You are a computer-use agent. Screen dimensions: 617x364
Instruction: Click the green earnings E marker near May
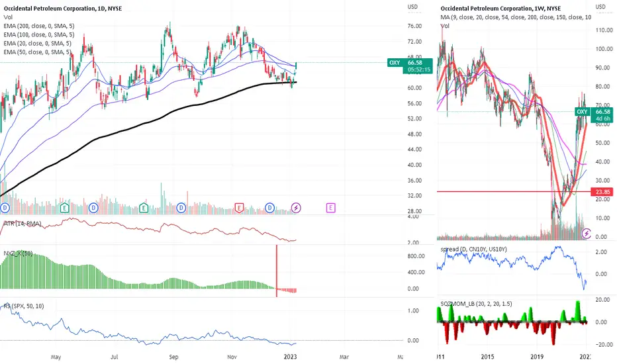pos(64,207)
